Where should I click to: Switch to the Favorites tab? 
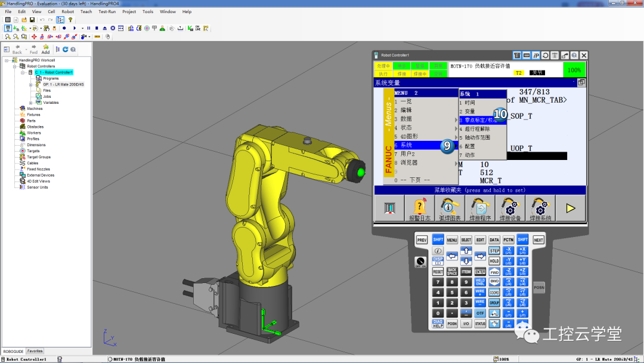35,351
